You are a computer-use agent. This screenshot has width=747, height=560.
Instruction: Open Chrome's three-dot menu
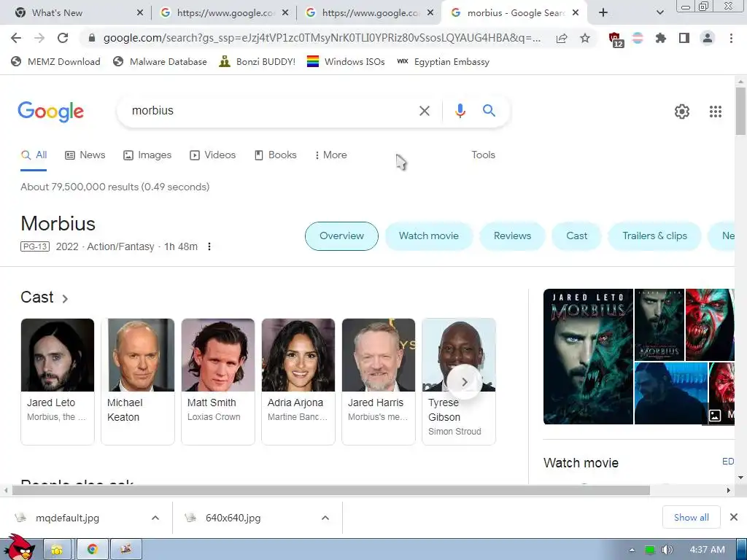(731, 38)
